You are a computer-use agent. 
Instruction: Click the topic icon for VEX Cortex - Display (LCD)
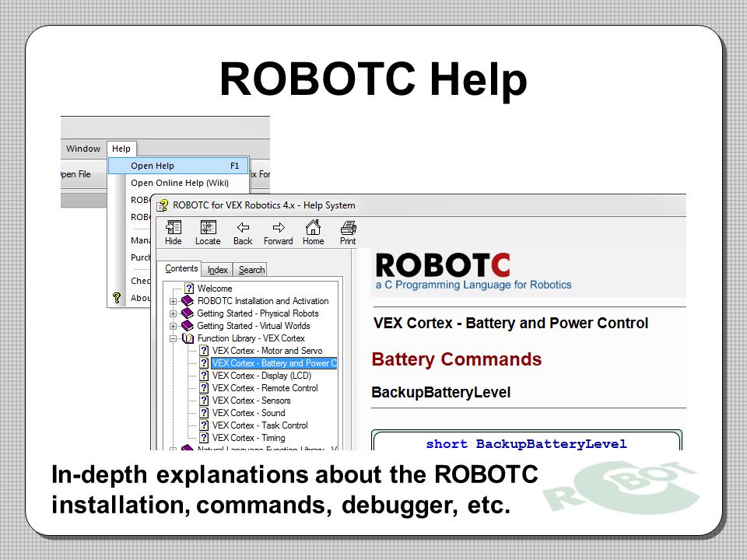(204, 375)
